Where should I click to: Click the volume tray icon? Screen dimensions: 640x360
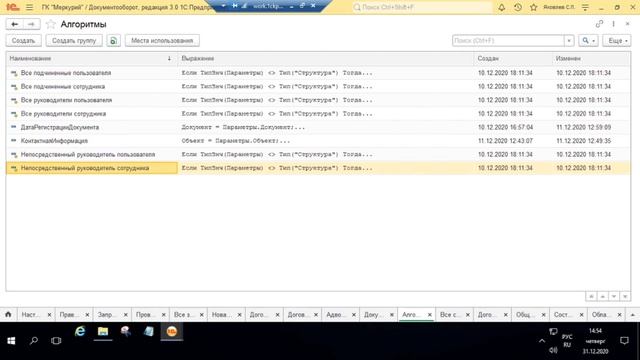coord(553,350)
